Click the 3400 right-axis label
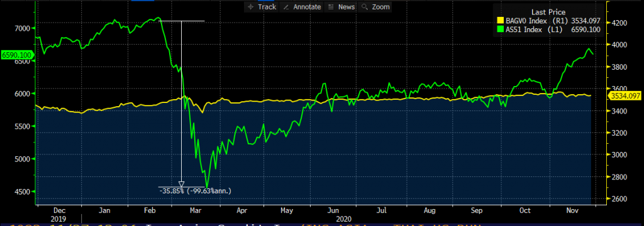644x226 pixels. (619, 110)
